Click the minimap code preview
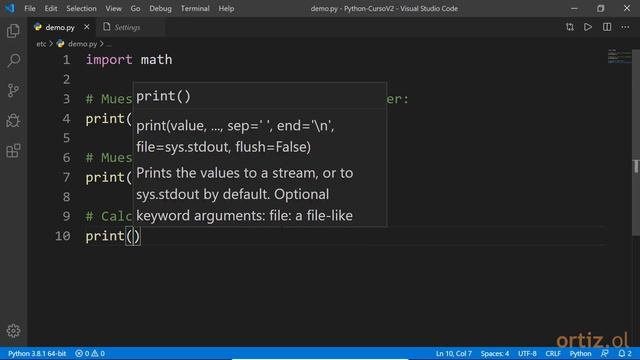640x360 pixels. 619,56
